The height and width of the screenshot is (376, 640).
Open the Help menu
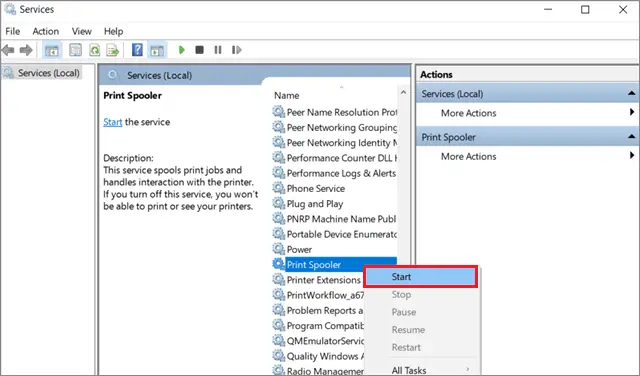click(x=113, y=31)
